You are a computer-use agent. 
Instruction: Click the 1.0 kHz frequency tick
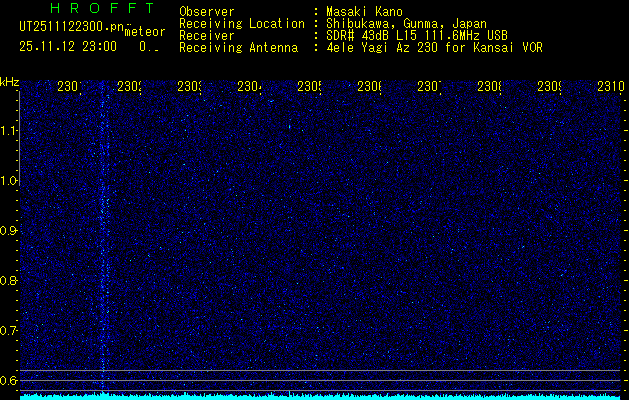(x=9, y=181)
